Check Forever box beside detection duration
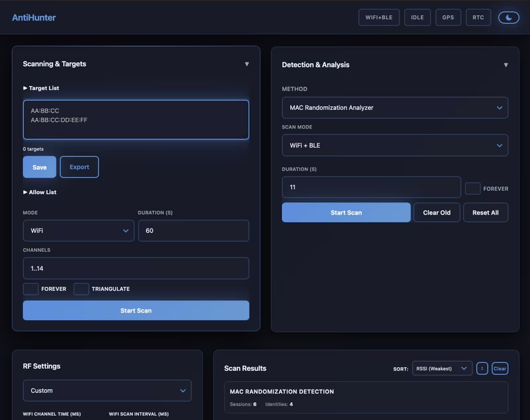Screen dimensions: 530x420 click(x=472, y=189)
